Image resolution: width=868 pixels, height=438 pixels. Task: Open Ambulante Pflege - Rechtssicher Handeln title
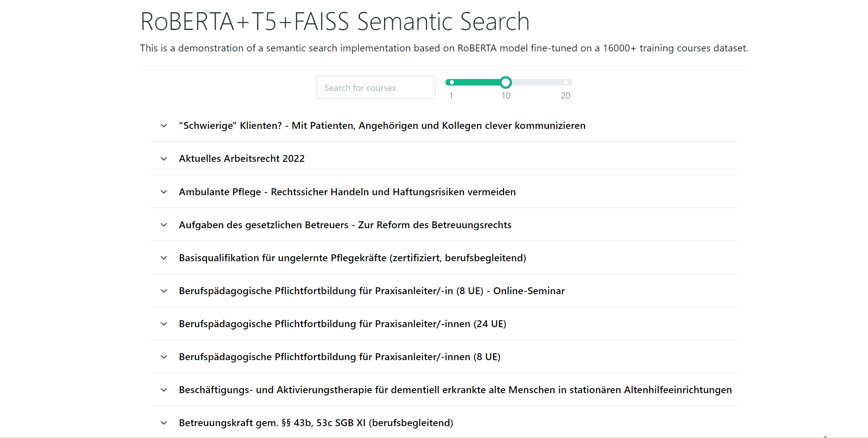pyautogui.click(x=347, y=192)
